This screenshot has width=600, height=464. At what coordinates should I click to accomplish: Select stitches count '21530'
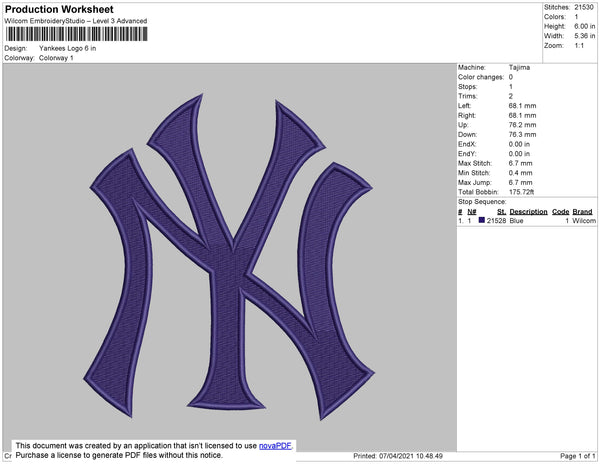pos(584,7)
